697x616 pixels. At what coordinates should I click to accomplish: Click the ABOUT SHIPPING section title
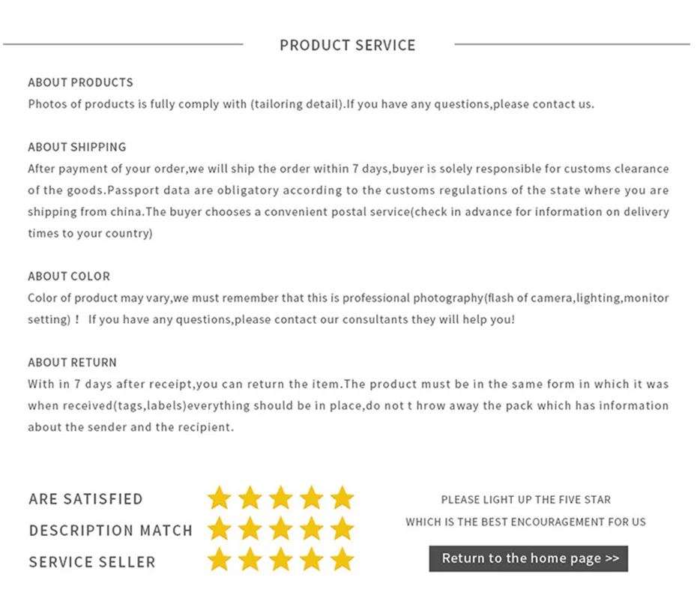[x=77, y=147]
